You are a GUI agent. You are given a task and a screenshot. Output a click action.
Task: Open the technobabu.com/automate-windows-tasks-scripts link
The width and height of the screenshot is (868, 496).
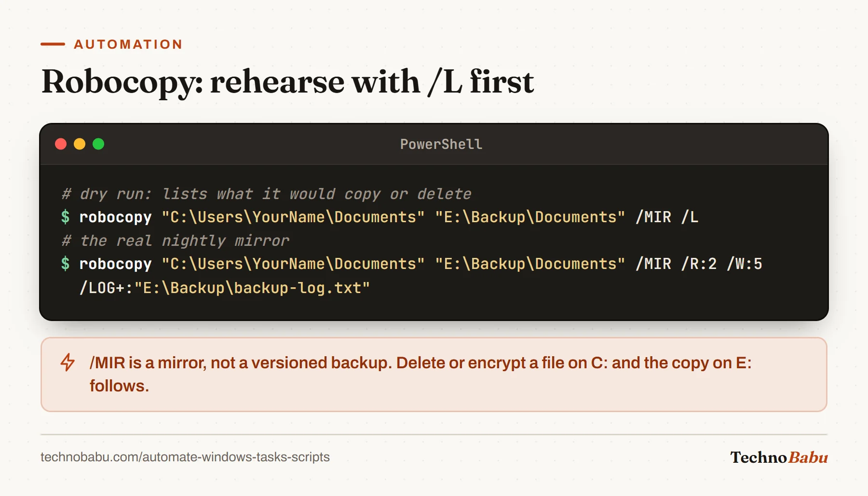point(185,457)
